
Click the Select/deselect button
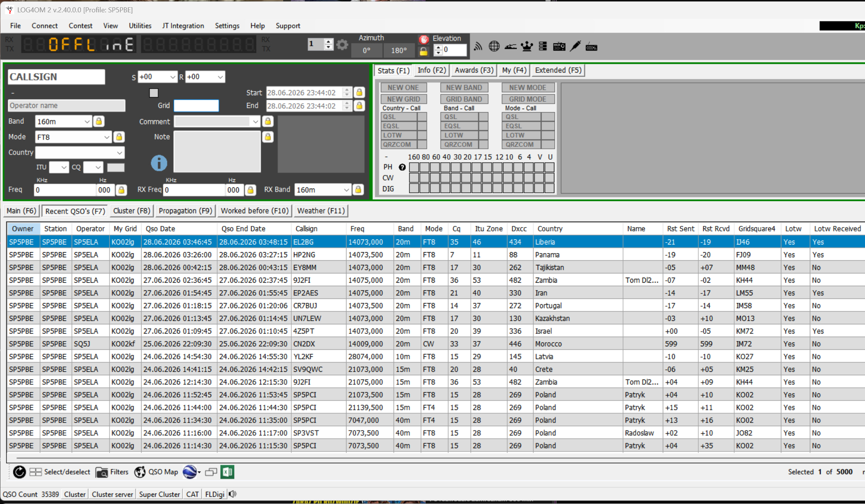pos(60,472)
